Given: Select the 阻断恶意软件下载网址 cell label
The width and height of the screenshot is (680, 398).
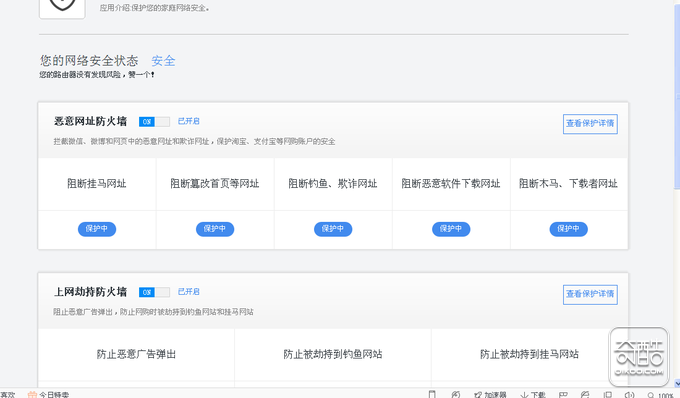Looking at the screenshot, I should 451,184.
